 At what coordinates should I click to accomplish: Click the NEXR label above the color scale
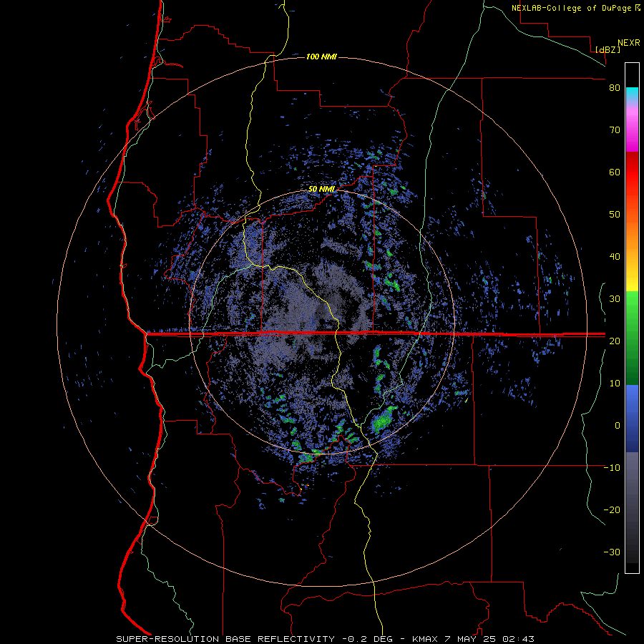click(629, 43)
